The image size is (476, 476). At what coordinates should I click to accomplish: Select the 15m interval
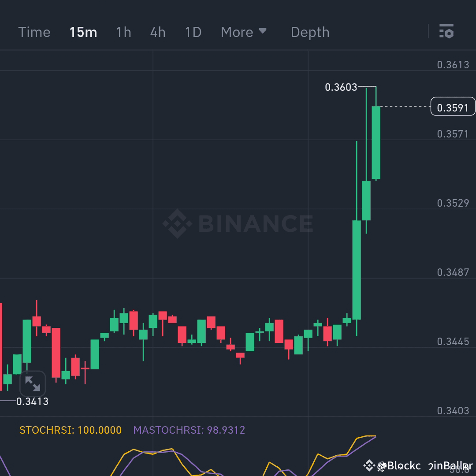click(x=83, y=32)
